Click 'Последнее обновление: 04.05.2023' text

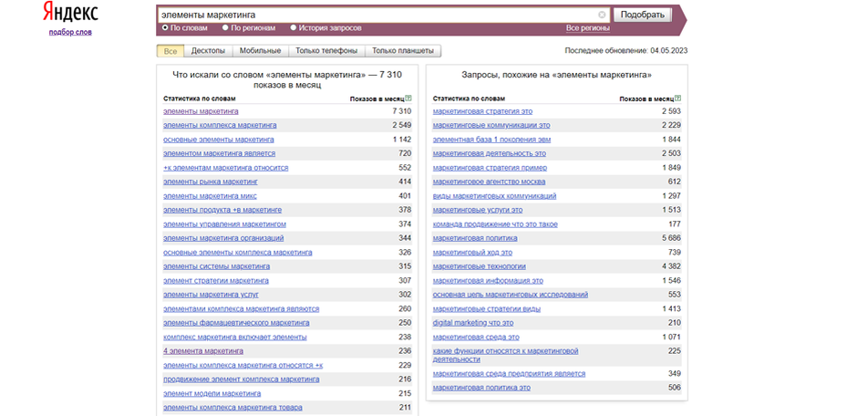(626, 50)
